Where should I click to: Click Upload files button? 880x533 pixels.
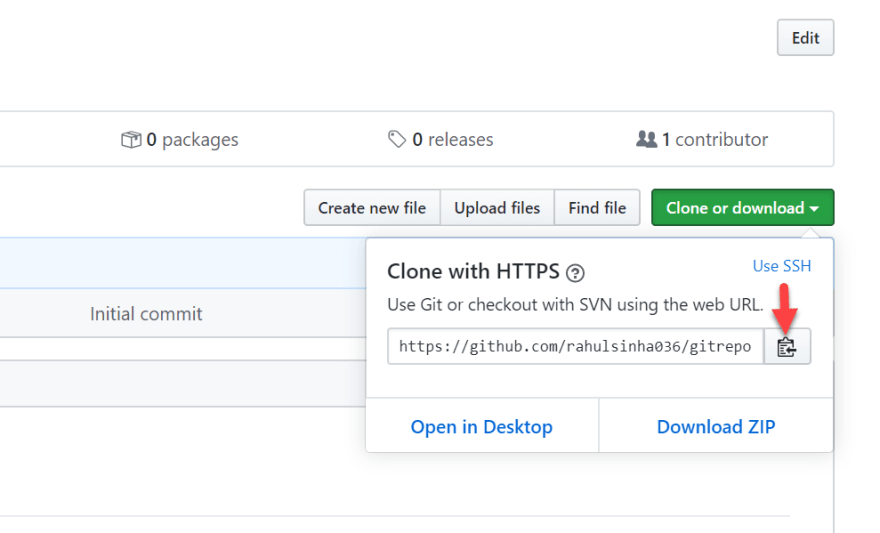pyautogui.click(x=497, y=208)
